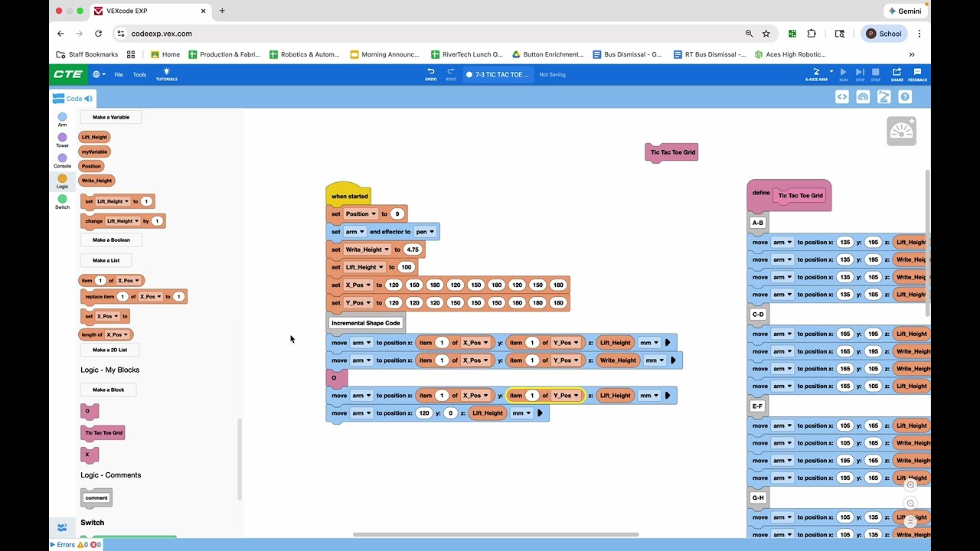Open the arm teach pendant icon
The height and width of the screenshot is (551, 980).
pos(884,97)
